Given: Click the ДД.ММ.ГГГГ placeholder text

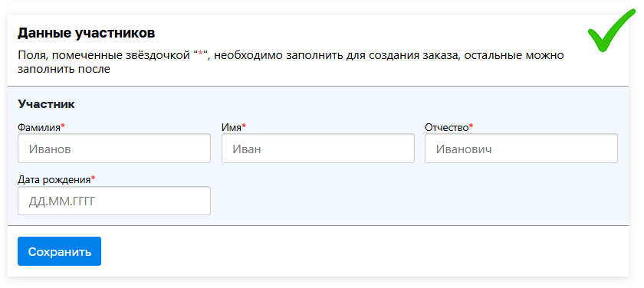Looking at the screenshot, I should coord(64,201).
